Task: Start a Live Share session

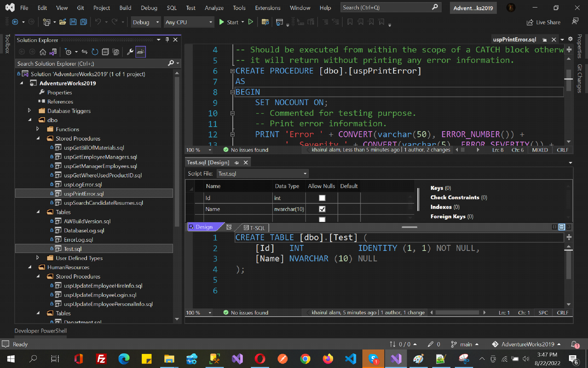Action: [x=543, y=22]
